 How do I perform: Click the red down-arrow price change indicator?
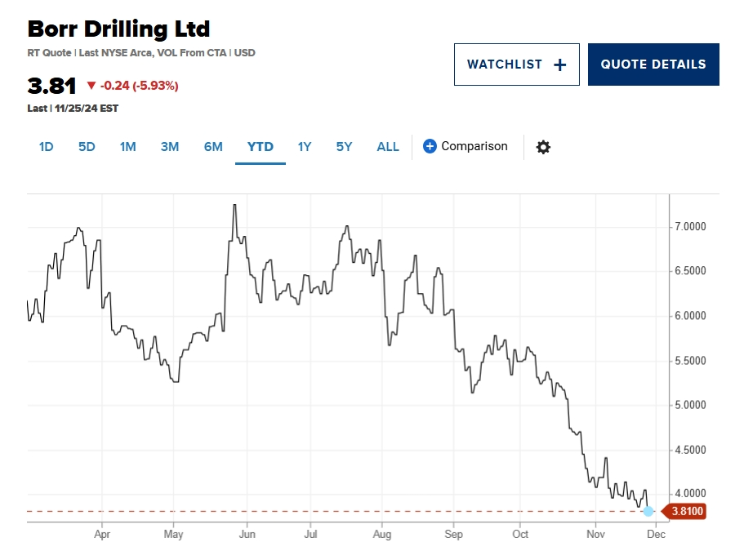coord(91,86)
